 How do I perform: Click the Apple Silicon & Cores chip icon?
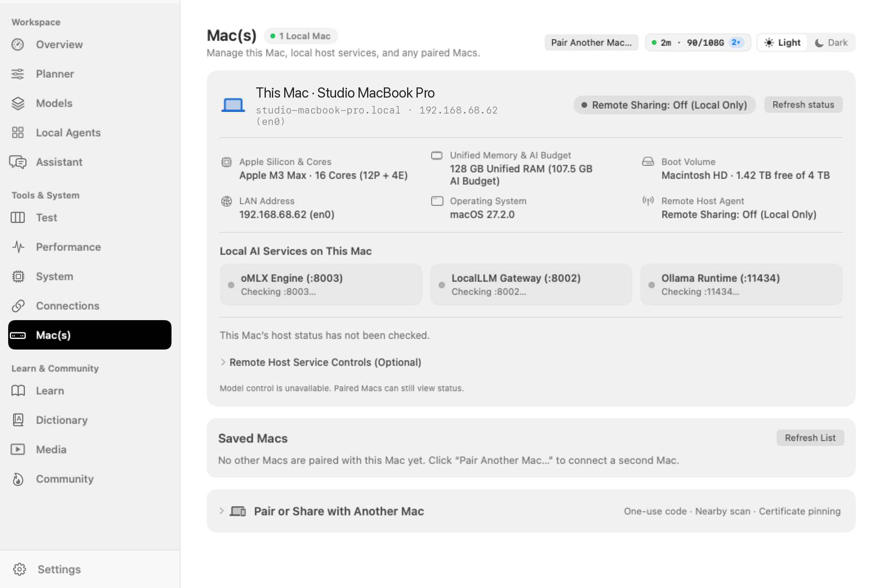226,162
